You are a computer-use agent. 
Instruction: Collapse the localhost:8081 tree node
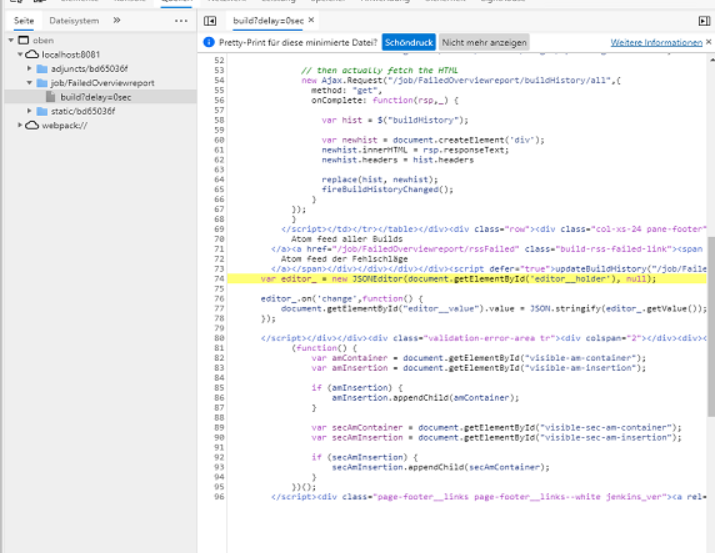click(20, 54)
